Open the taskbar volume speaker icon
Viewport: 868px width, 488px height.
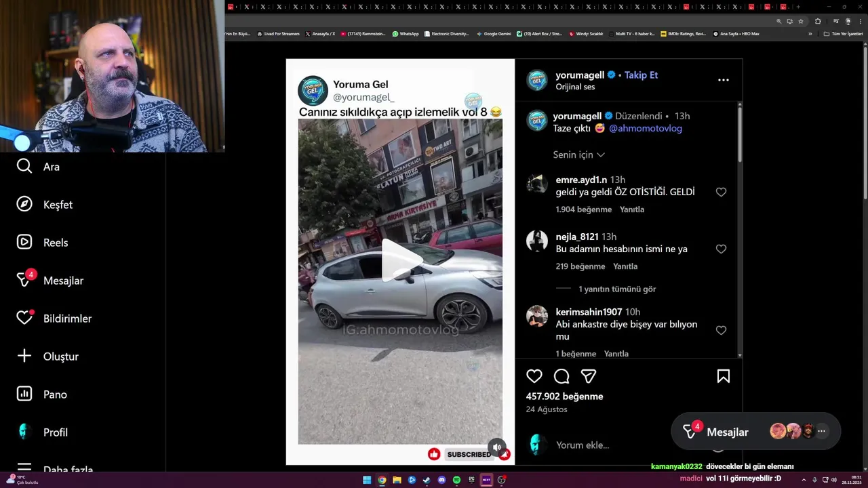click(x=833, y=480)
